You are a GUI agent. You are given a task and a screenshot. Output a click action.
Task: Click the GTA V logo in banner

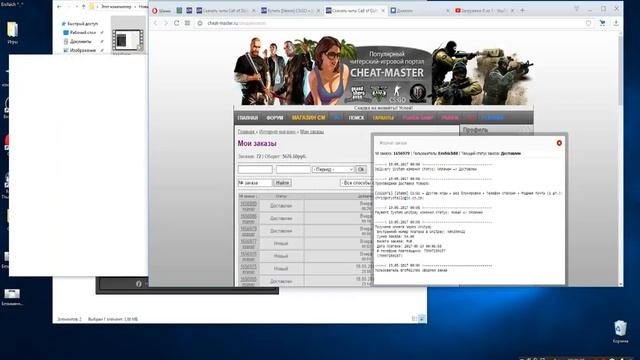coord(378,94)
